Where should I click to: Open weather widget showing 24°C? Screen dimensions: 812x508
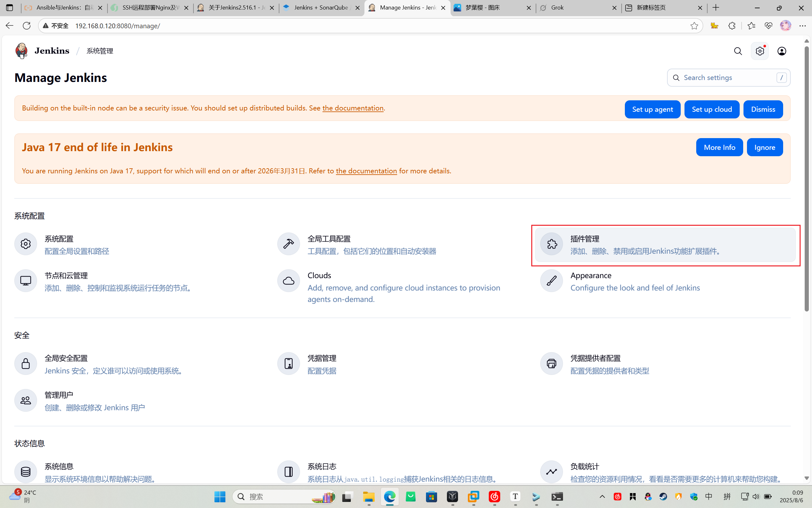[23, 496]
